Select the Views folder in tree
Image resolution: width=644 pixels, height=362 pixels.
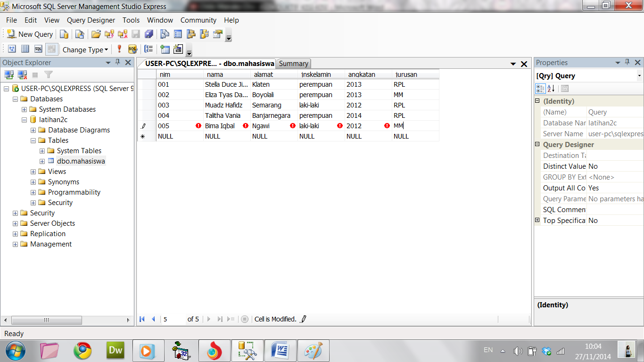[x=57, y=172]
